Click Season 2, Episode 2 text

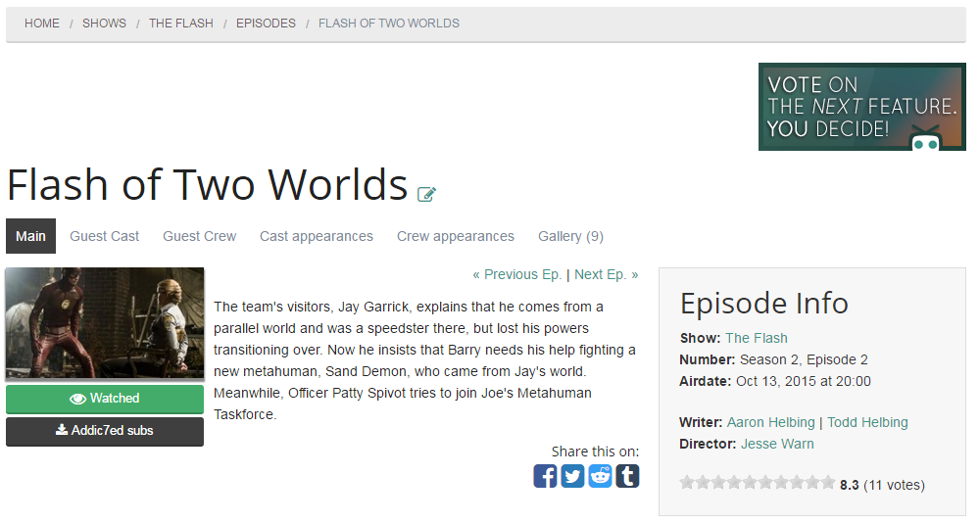click(804, 359)
